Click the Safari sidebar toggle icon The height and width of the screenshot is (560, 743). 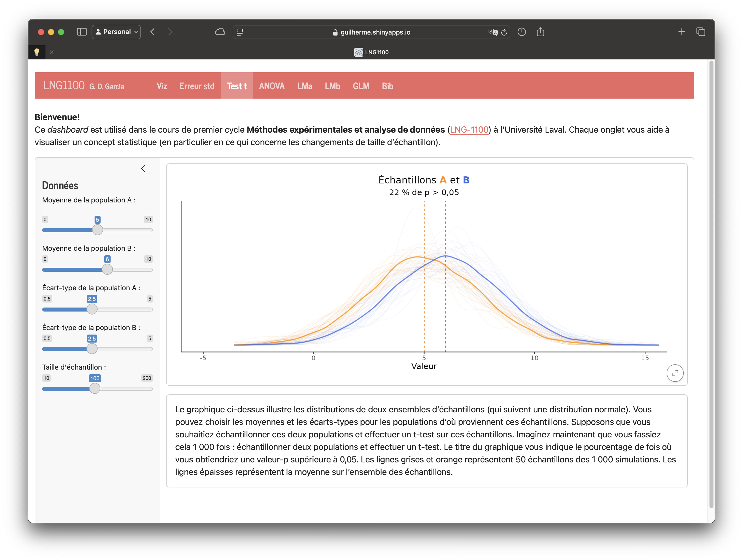pyautogui.click(x=82, y=32)
